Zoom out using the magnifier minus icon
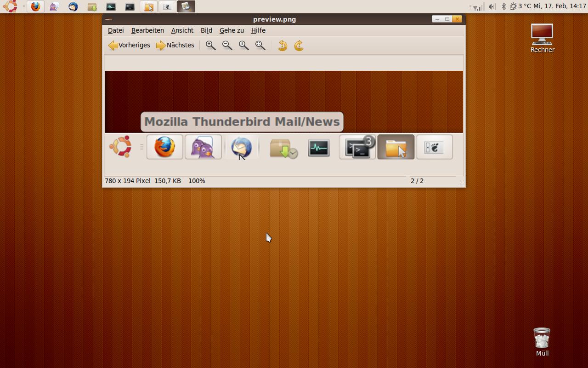588x368 pixels. 227,45
